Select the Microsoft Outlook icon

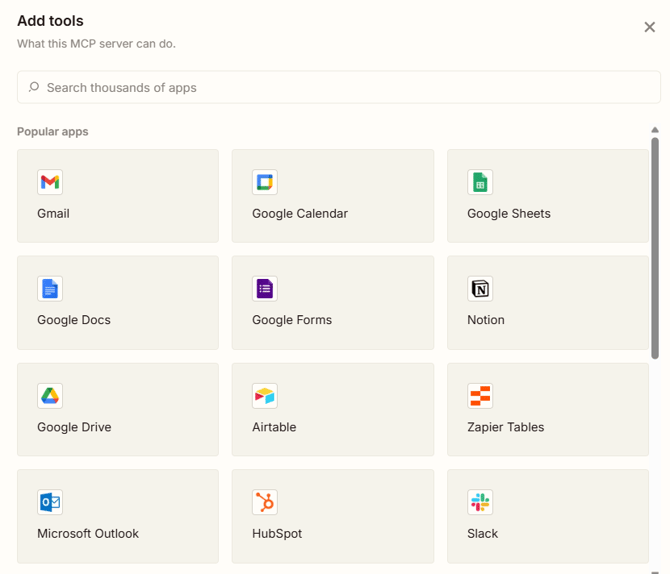click(50, 502)
